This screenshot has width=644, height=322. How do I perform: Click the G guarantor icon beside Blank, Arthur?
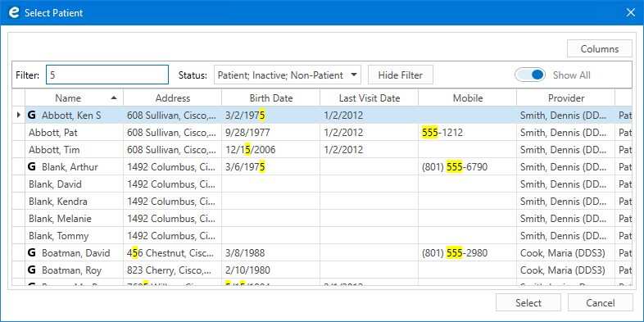click(x=32, y=167)
